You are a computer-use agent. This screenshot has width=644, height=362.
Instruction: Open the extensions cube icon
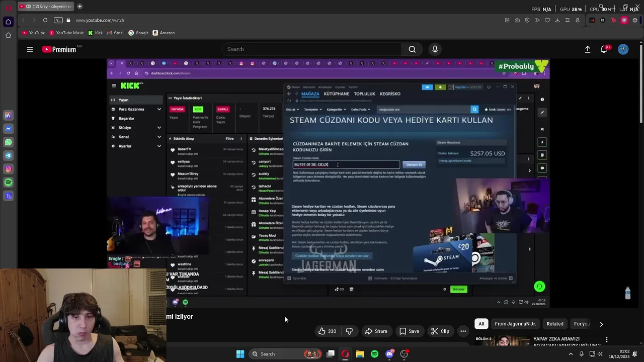(635, 20)
